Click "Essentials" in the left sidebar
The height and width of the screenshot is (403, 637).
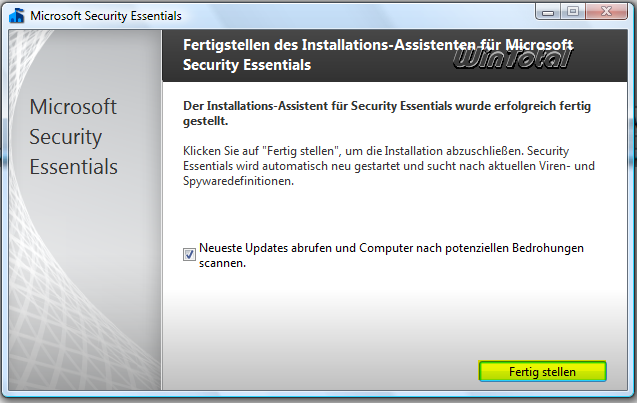pos(73,166)
